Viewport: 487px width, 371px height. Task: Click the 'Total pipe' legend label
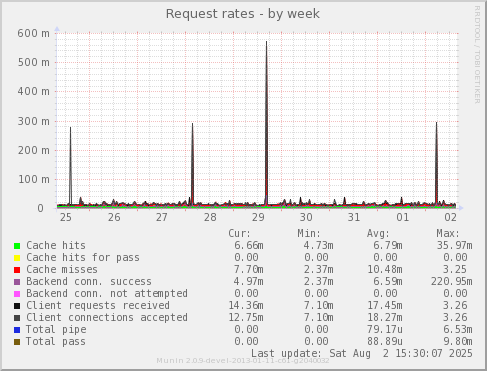56,329
